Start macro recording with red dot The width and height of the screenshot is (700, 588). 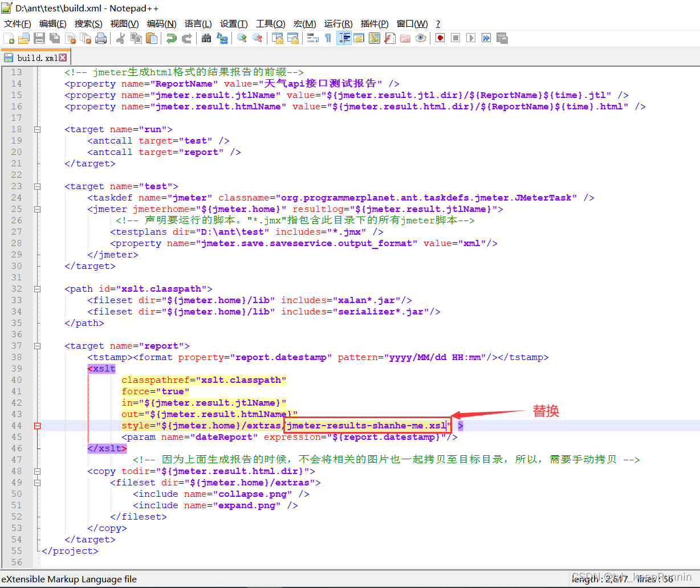(x=440, y=38)
